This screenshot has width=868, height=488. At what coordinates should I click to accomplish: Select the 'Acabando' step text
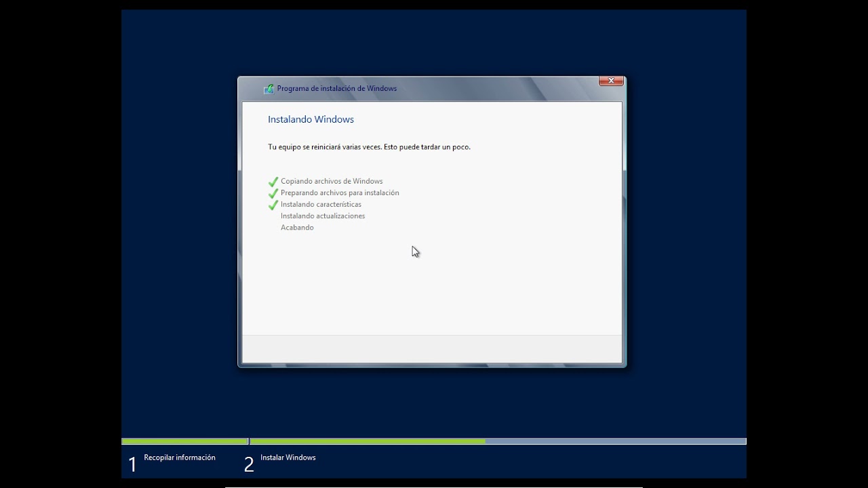pyautogui.click(x=297, y=227)
